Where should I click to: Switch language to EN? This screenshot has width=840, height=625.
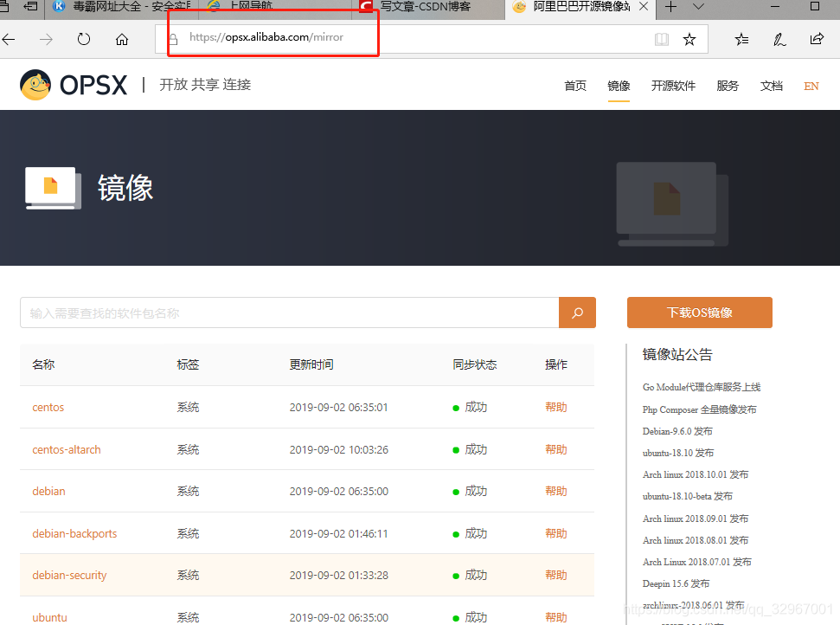[811, 86]
